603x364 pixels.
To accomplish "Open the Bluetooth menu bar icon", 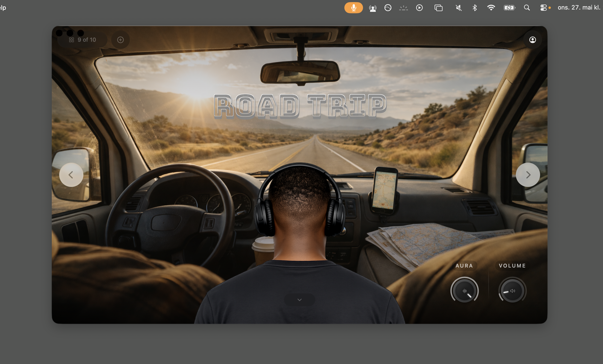I will point(475,8).
